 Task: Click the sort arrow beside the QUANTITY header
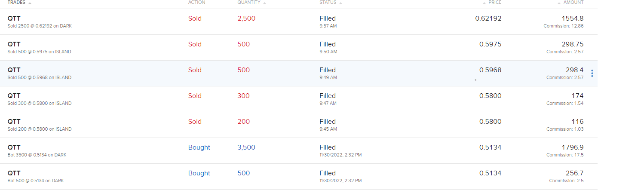264,3
